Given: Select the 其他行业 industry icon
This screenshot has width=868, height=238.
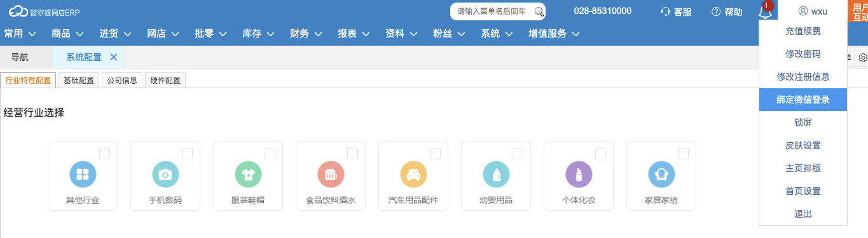Looking at the screenshot, I should click(83, 175).
